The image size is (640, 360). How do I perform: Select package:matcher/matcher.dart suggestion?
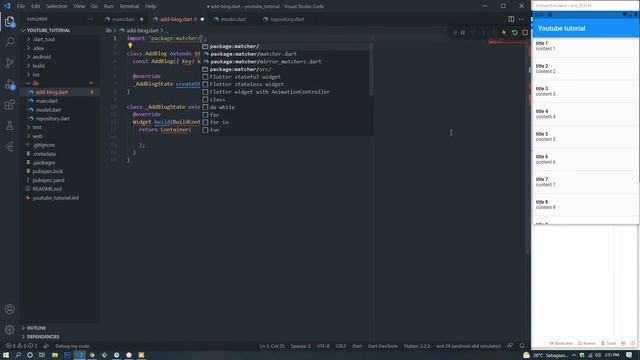tap(287, 54)
